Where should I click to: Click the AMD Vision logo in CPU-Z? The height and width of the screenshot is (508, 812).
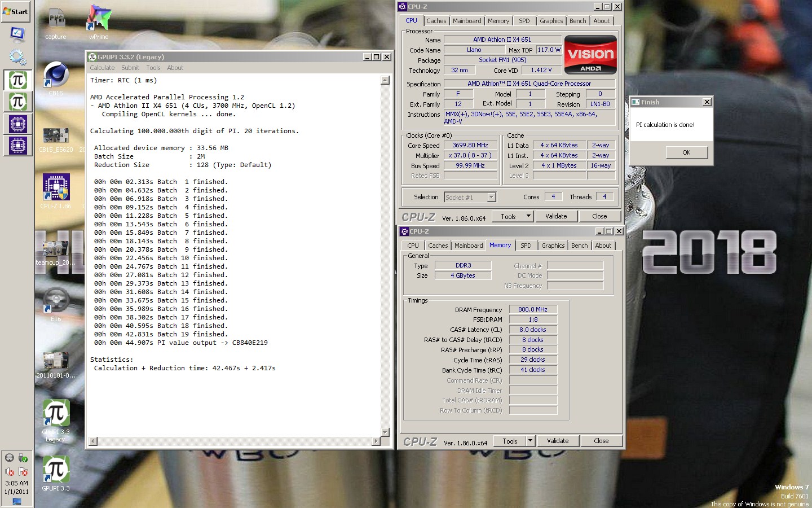590,55
